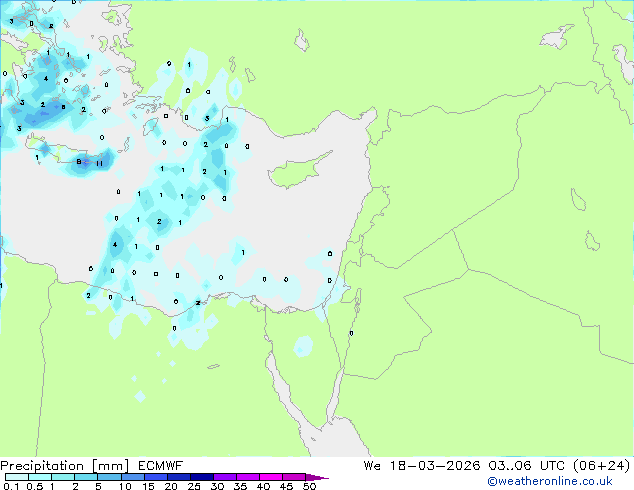Click the legend label '45'
The image size is (634, 490).
[x=286, y=486]
